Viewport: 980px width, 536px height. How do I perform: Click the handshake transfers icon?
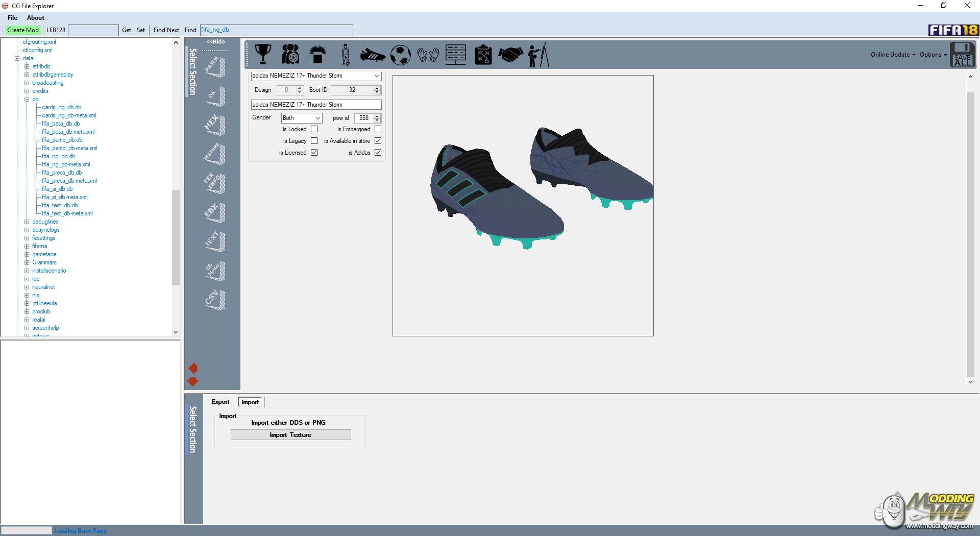coord(510,55)
